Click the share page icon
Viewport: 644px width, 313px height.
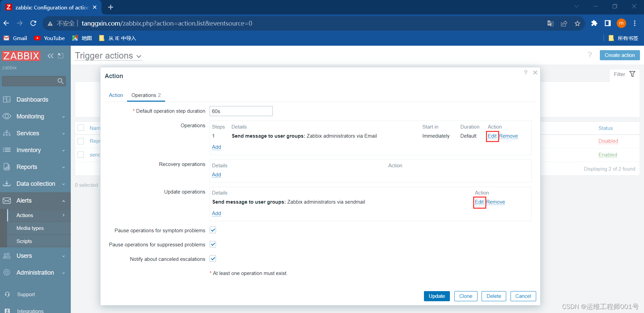coord(564,23)
